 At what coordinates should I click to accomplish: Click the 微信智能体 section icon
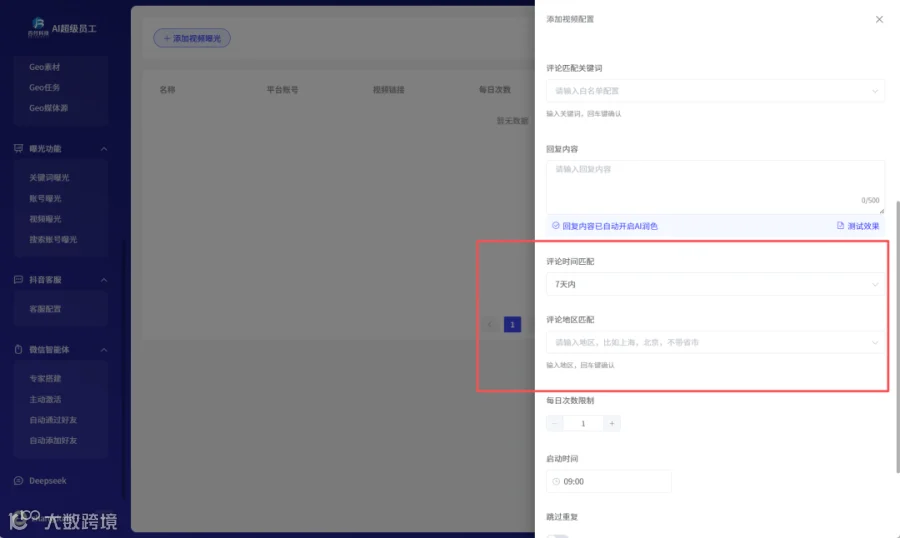click(x=18, y=349)
